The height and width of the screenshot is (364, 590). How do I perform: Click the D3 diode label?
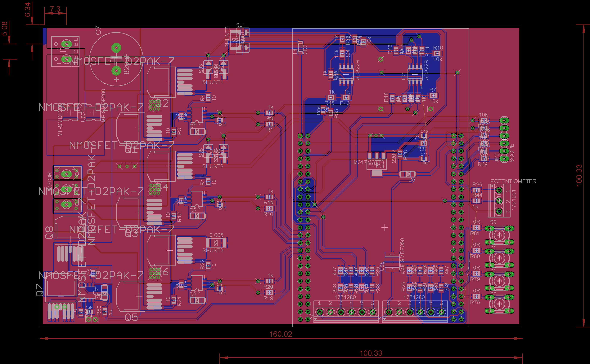click(193, 294)
